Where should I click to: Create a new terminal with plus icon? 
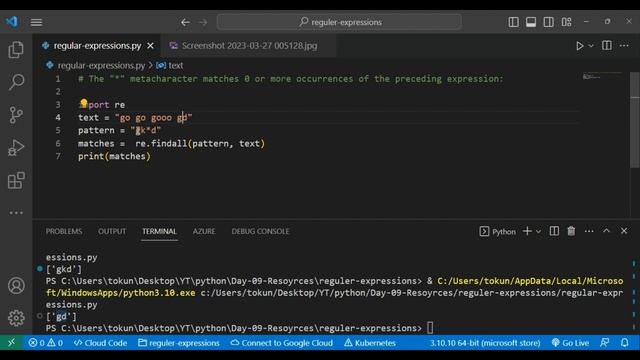pos(527,231)
